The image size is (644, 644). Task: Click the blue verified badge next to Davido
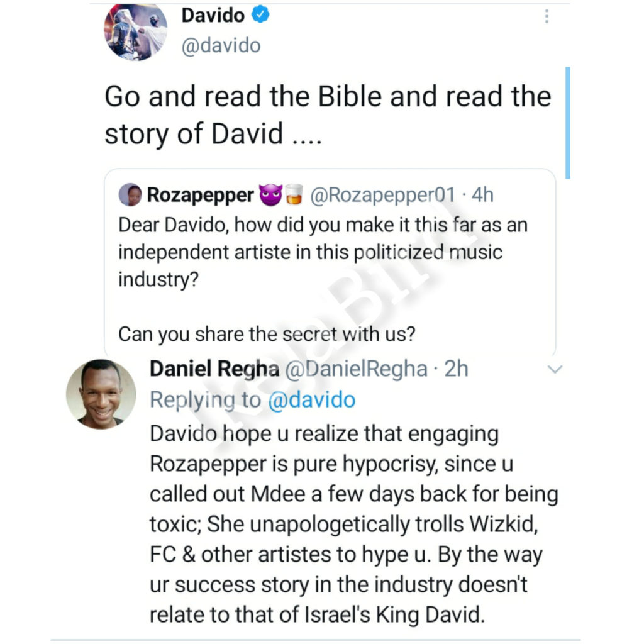[261, 16]
